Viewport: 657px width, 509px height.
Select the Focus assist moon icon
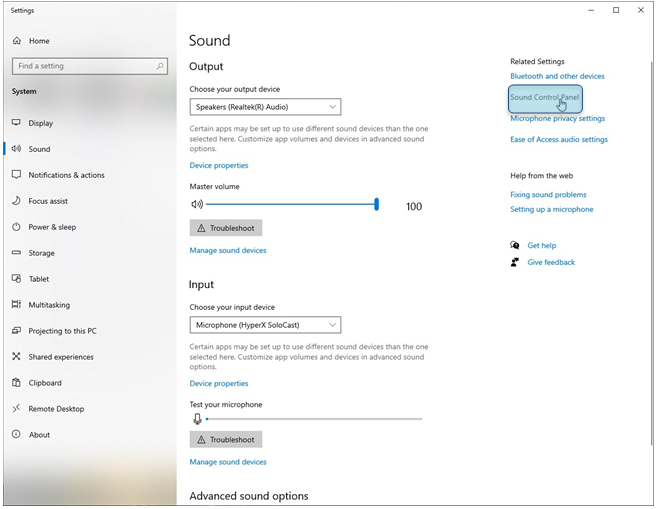point(17,201)
